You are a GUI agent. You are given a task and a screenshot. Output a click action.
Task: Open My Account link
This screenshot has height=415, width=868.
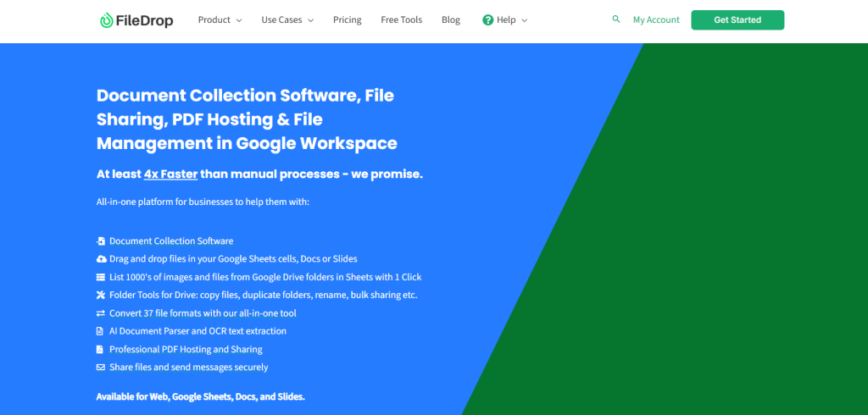[656, 20]
